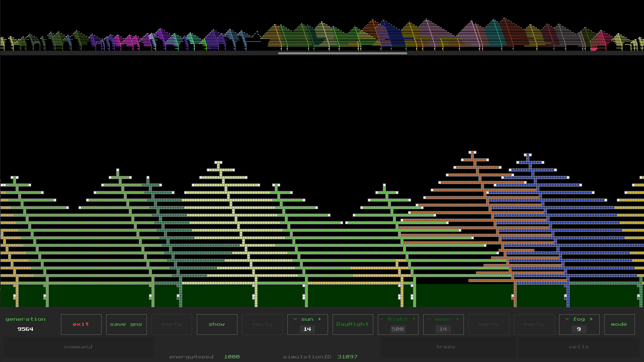The height and width of the screenshot is (362, 644).
Task: Decrease moon value with minus sign
Action: (428, 319)
